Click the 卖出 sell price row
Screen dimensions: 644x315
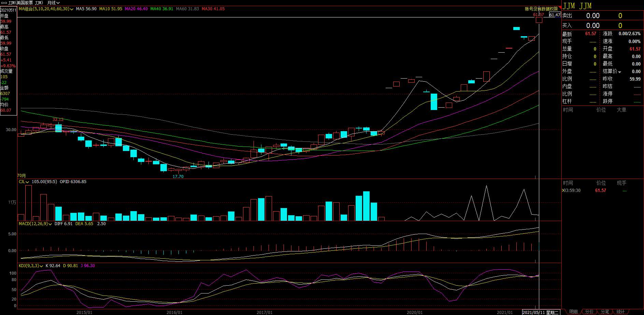pyautogui.click(x=602, y=16)
